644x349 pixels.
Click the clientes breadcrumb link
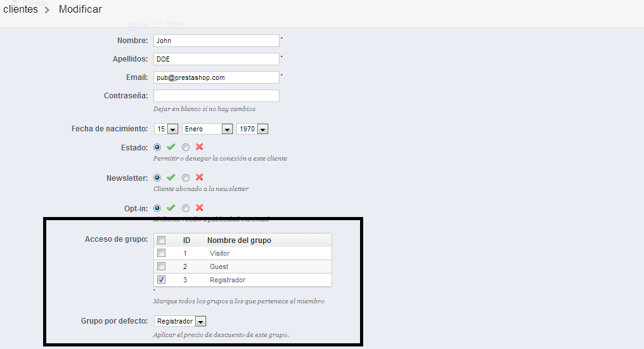[x=20, y=10]
